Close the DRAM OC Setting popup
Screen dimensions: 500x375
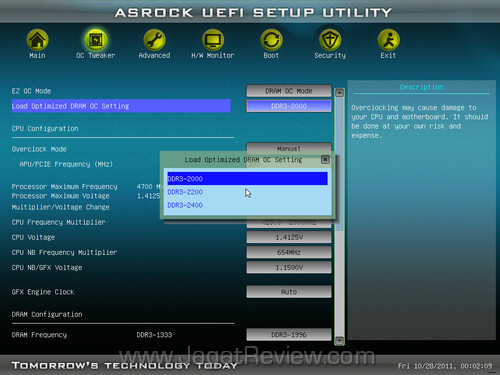pyautogui.click(x=325, y=159)
